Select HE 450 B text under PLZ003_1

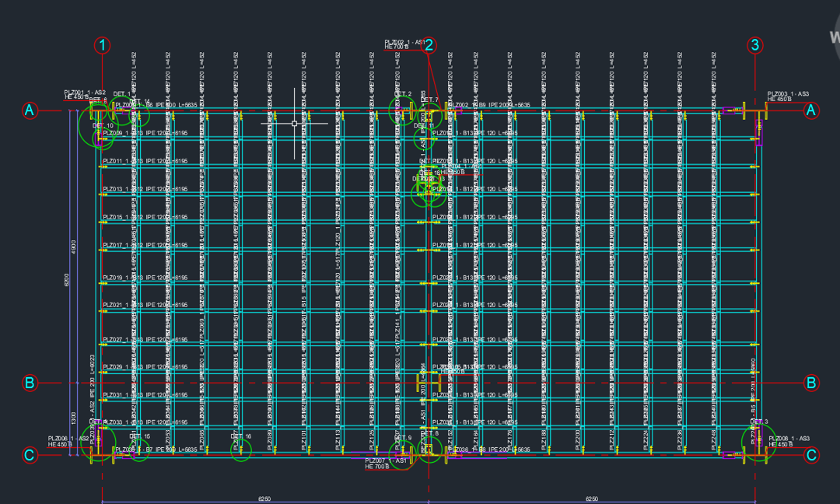click(779, 100)
